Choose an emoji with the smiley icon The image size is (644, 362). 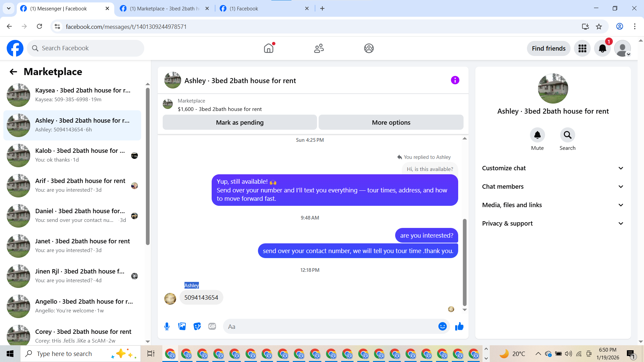(442, 326)
